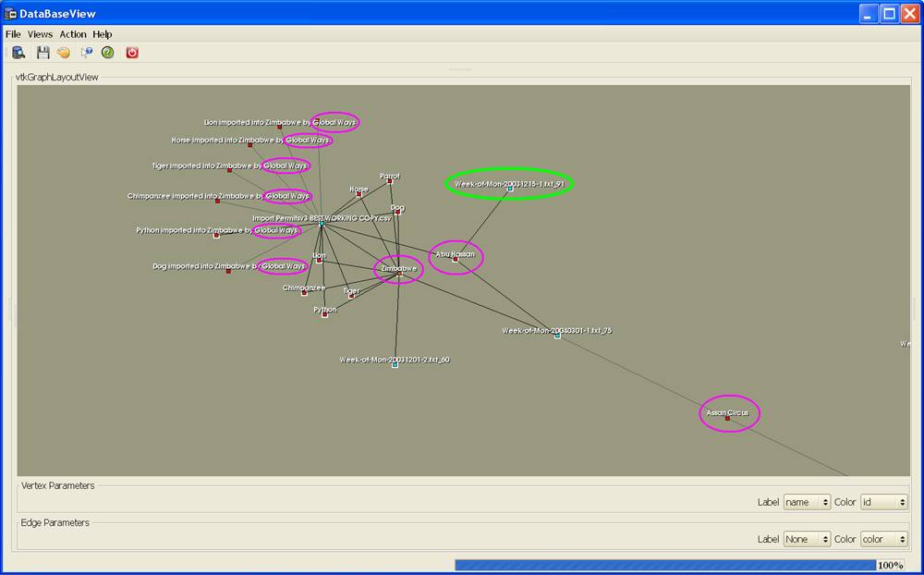Click the context help pointer icon
Screen dimensions: 924x575
pos(87,53)
